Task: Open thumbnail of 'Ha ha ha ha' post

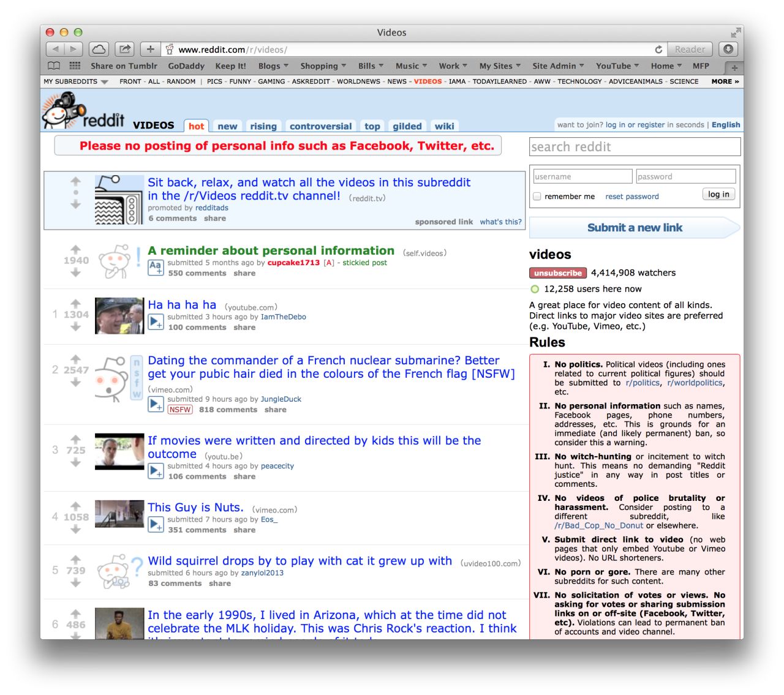Action: point(119,316)
